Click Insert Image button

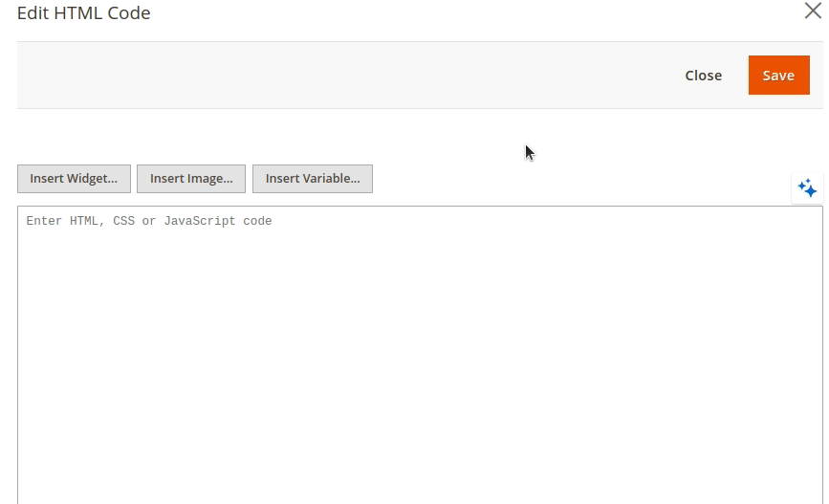[191, 179]
